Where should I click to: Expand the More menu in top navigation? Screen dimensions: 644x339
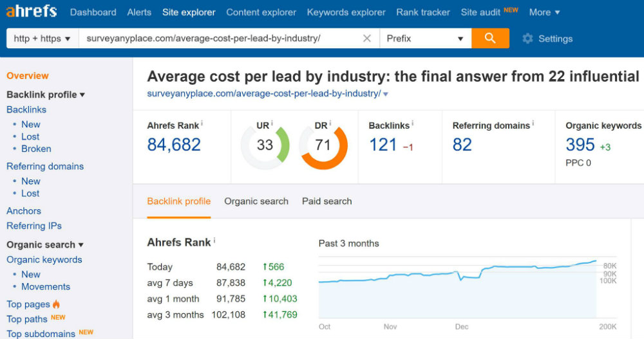coord(544,12)
